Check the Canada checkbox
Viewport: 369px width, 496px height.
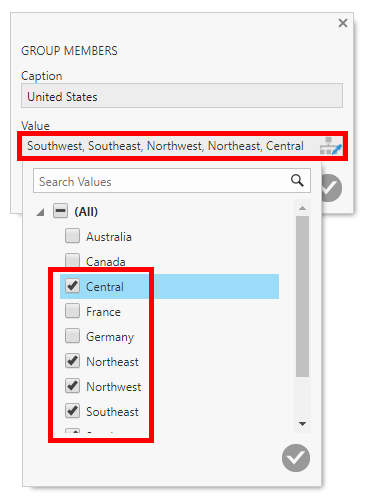(72, 260)
